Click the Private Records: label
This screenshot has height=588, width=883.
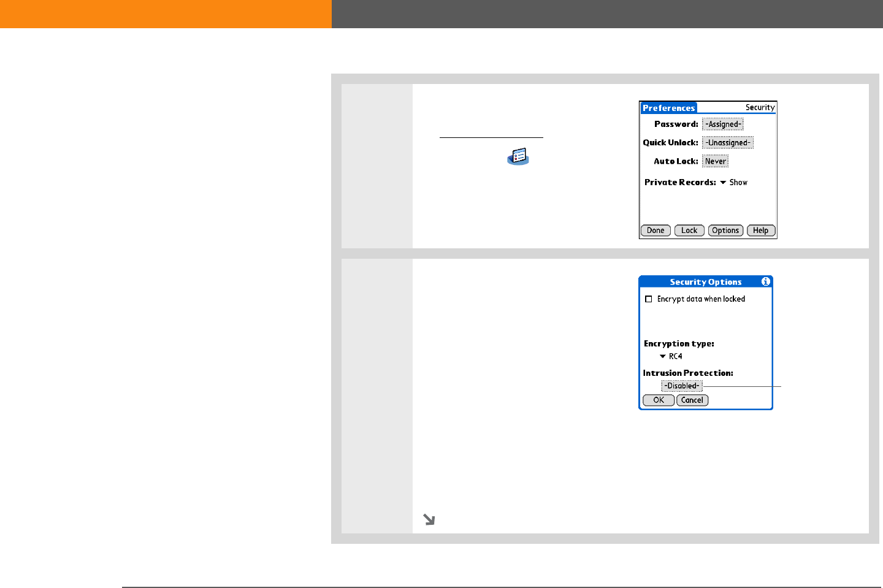pos(680,182)
